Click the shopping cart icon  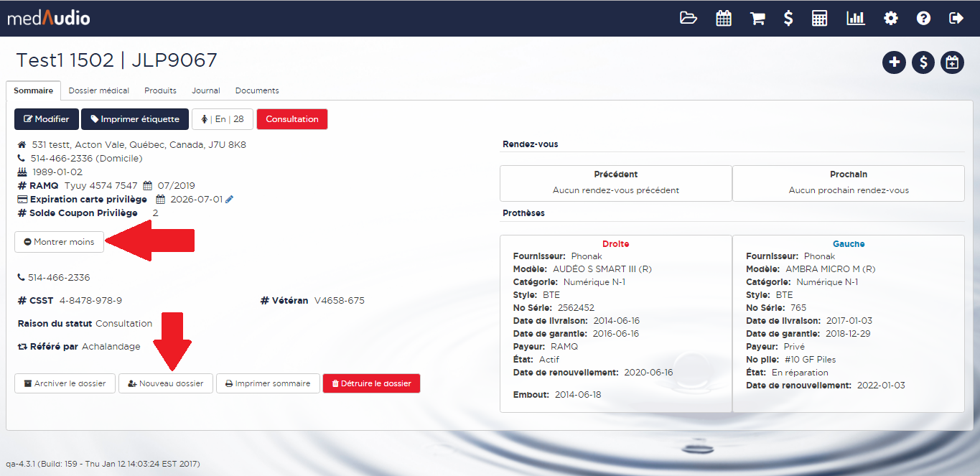tap(757, 19)
